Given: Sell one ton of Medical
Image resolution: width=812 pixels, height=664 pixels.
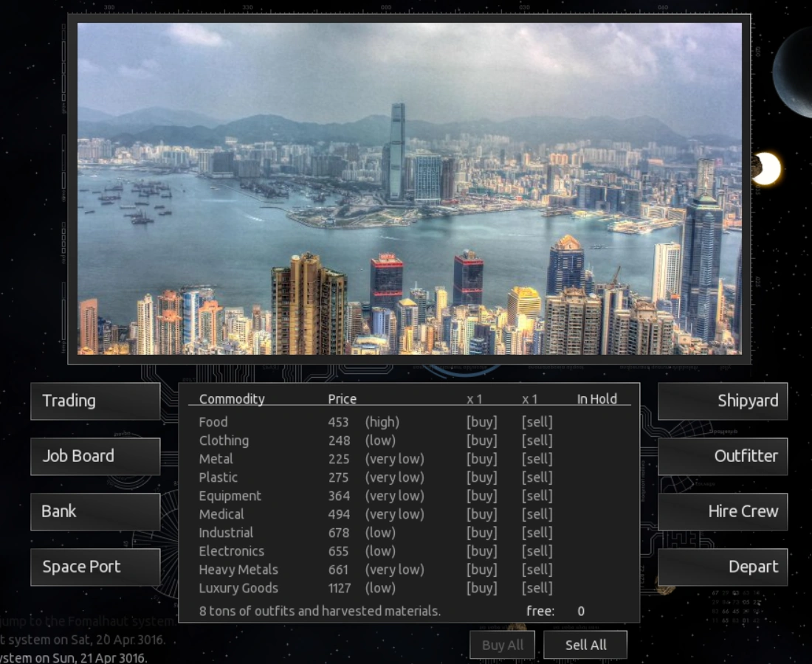Looking at the screenshot, I should point(537,514).
